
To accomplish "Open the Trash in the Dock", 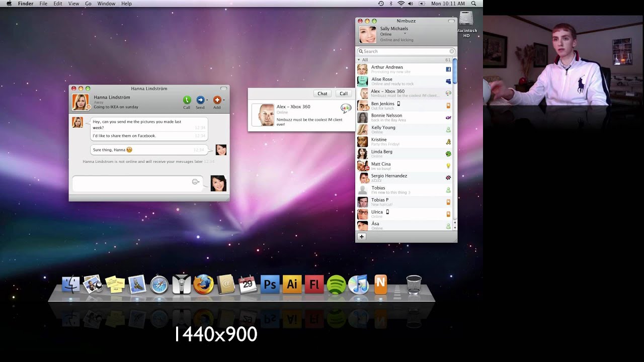I will coord(414,284).
